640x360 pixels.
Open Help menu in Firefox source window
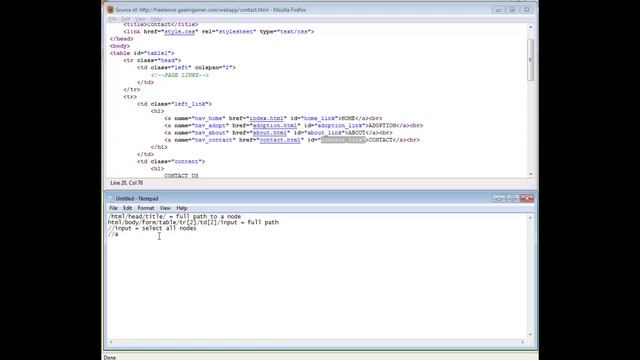(156, 19)
